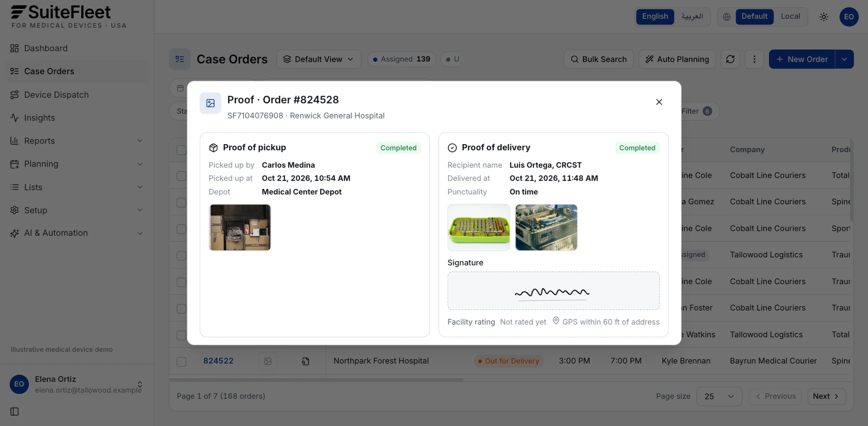
Task: Click the horizontal scrollbar under the orders table
Action: (x=316, y=379)
